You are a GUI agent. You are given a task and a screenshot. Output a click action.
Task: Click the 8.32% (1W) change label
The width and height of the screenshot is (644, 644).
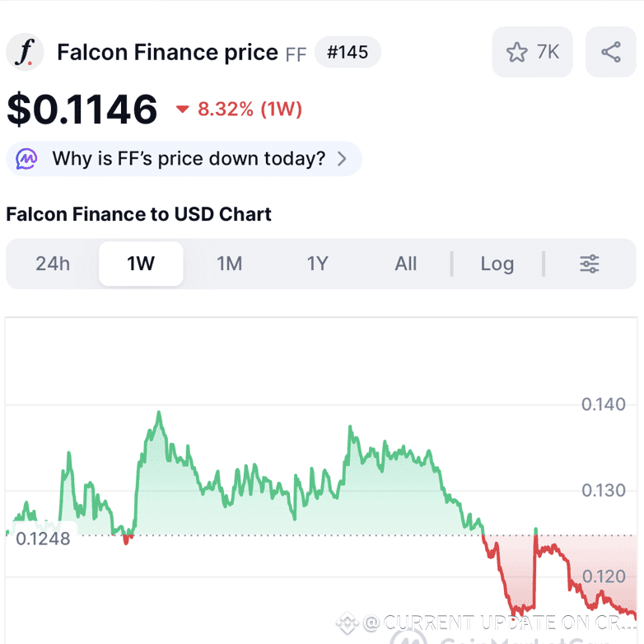[x=250, y=110]
